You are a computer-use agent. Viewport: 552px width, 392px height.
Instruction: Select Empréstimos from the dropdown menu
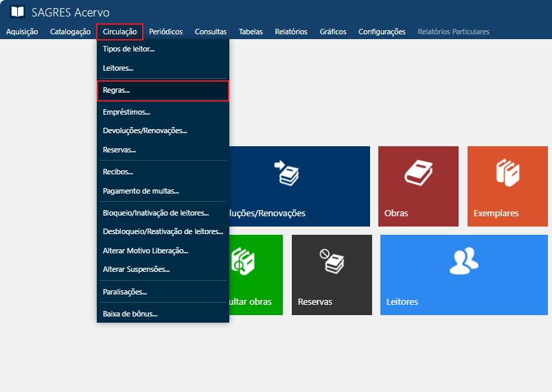tap(126, 112)
